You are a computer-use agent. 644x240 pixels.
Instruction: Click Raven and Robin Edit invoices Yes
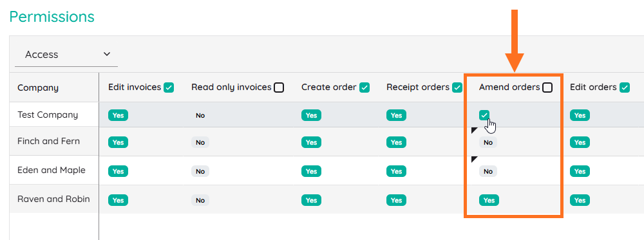[x=118, y=200]
